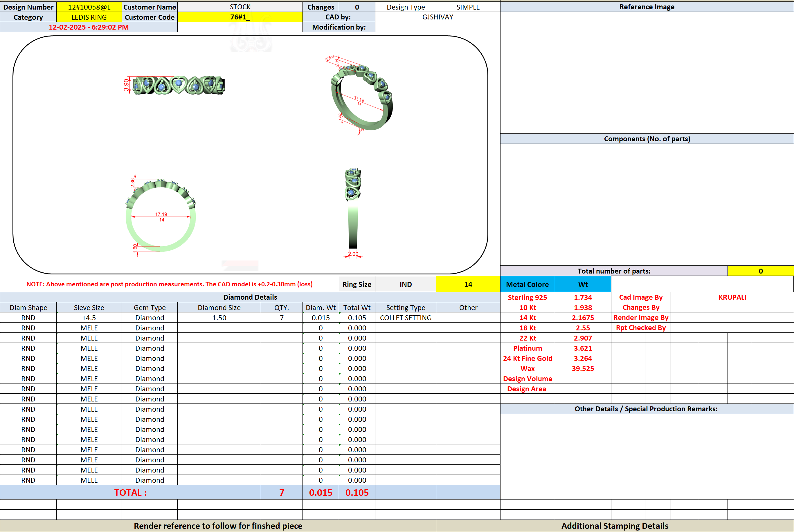Click the red post production NOTE text

pos(169,284)
